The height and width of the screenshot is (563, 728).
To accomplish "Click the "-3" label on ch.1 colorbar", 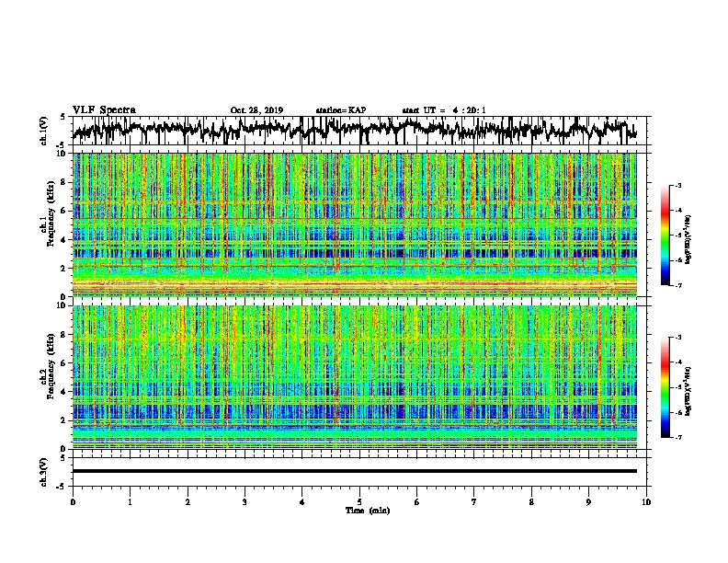I will point(677,186).
